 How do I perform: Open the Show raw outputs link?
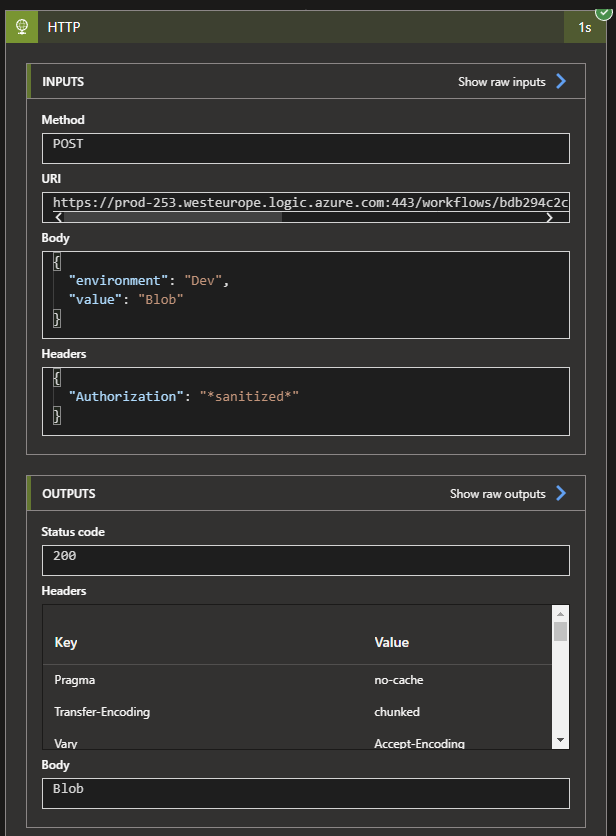point(498,494)
